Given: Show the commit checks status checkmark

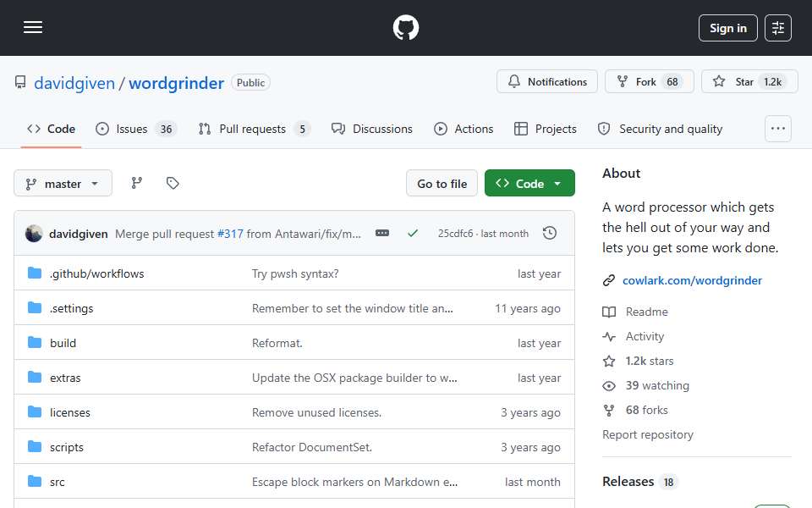Looking at the screenshot, I should pyautogui.click(x=413, y=234).
